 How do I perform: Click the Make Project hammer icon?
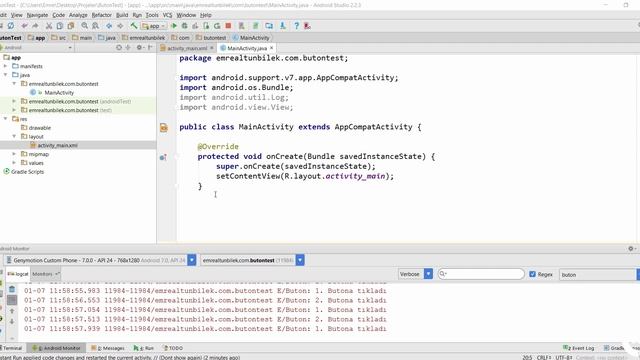tap(133, 26)
